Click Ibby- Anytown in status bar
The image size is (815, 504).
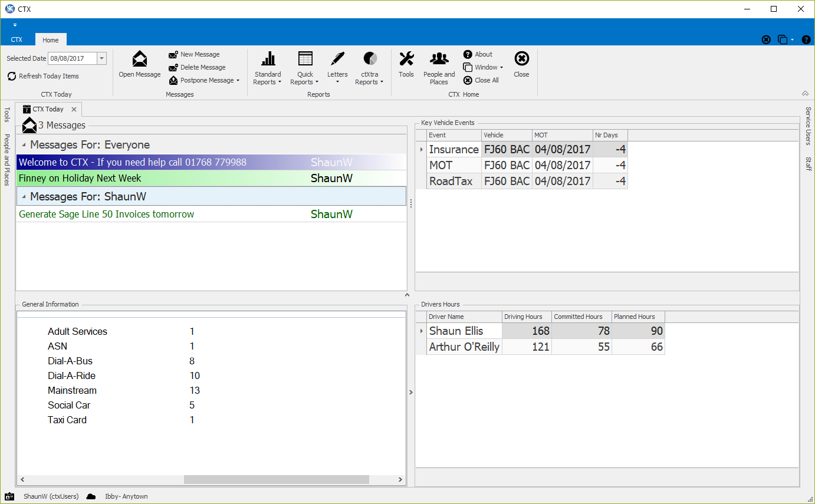[126, 496]
